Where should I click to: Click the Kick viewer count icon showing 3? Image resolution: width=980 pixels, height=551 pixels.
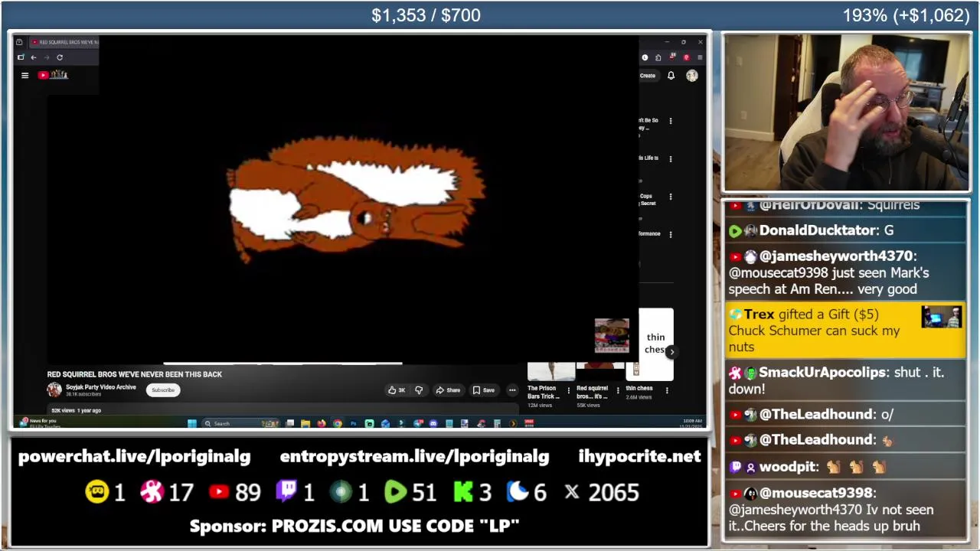(x=463, y=492)
